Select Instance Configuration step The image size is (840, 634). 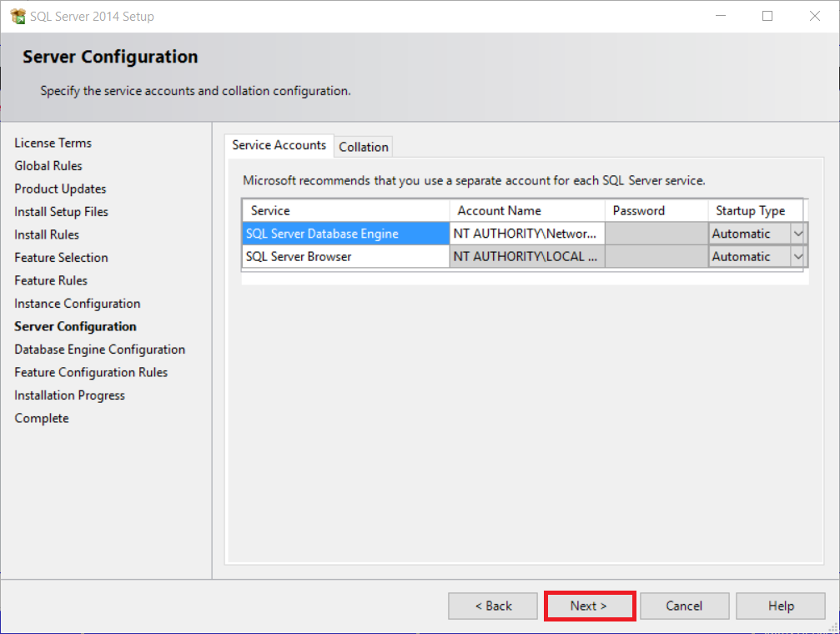(x=77, y=304)
